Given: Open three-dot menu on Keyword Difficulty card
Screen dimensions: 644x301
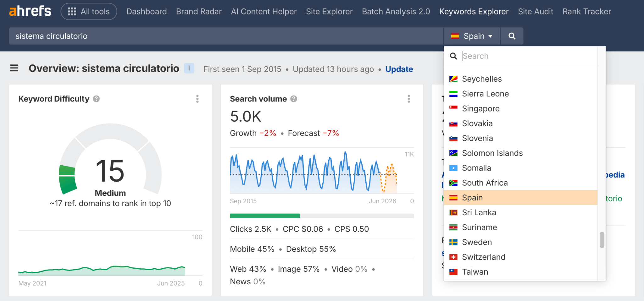Looking at the screenshot, I should [x=197, y=99].
